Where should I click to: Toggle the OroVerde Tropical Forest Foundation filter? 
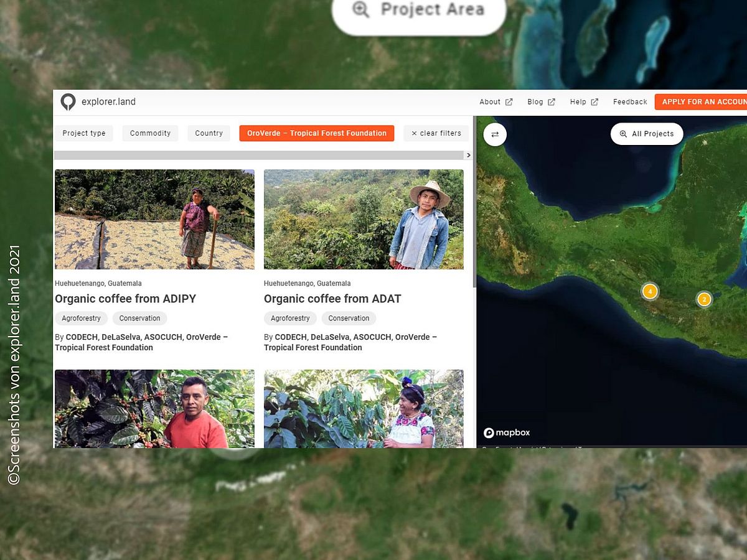pyautogui.click(x=317, y=133)
